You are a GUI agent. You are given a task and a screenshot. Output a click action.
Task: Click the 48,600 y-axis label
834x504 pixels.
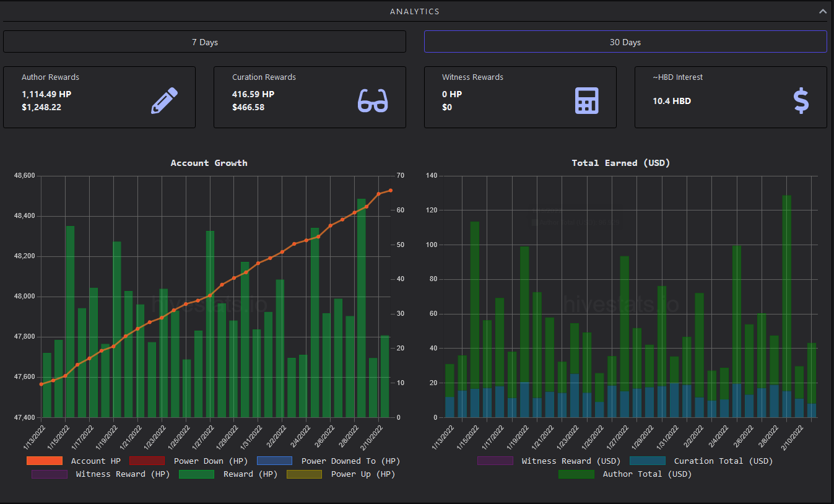click(25, 176)
